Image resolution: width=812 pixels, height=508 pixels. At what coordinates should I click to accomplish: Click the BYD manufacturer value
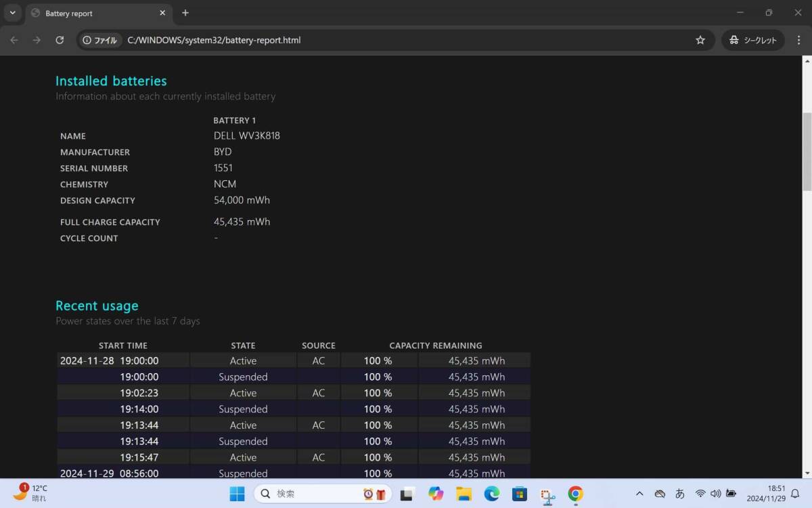coord(223,152)
